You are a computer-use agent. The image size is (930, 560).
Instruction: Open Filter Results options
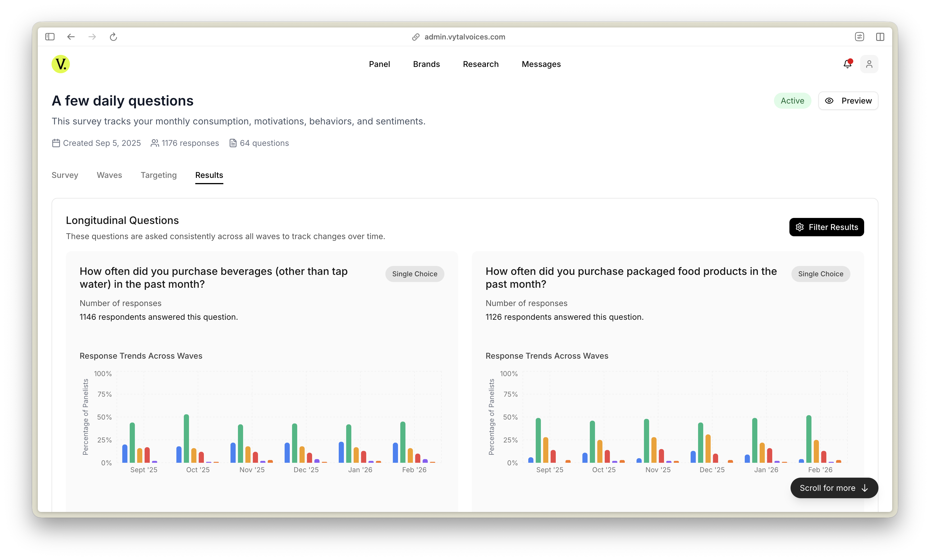(826, 227)
